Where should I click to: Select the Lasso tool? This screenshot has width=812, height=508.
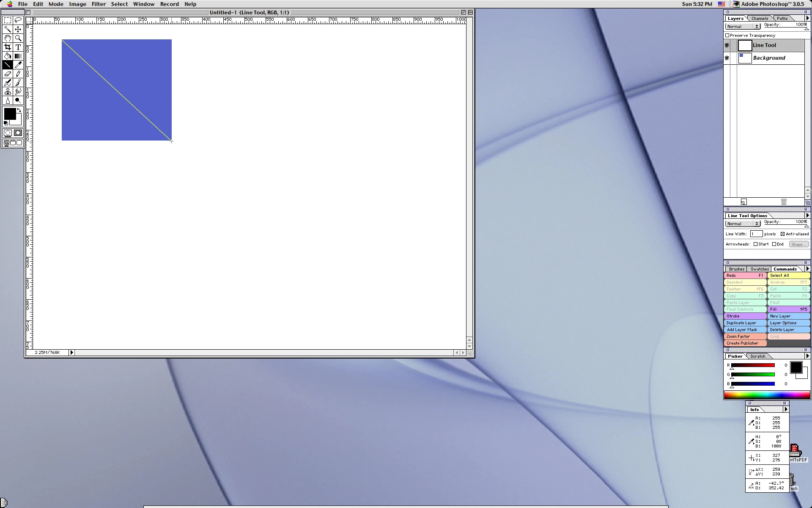(x=18, y=20)
